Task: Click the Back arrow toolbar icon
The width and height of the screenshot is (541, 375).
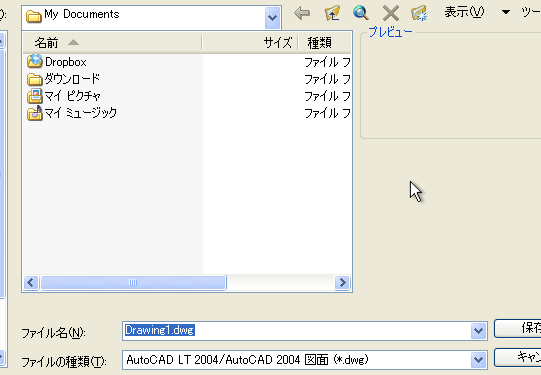Action: tap(302, 13)
